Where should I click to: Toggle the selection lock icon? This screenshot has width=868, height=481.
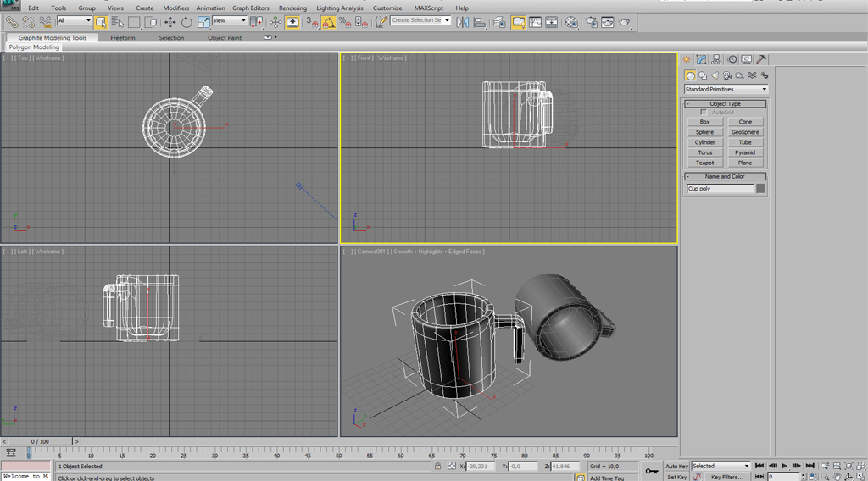pos(437,467)
